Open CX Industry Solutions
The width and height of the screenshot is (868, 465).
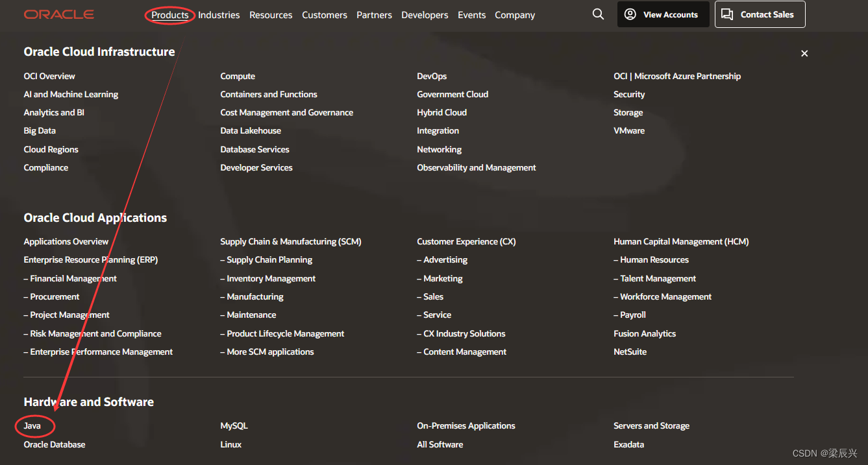(x=461, y=333)
